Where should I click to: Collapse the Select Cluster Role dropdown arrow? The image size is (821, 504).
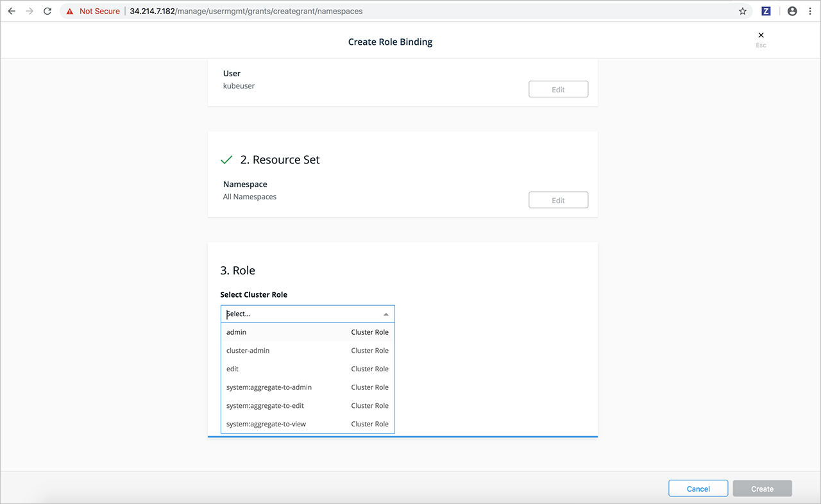pos(385,314)
